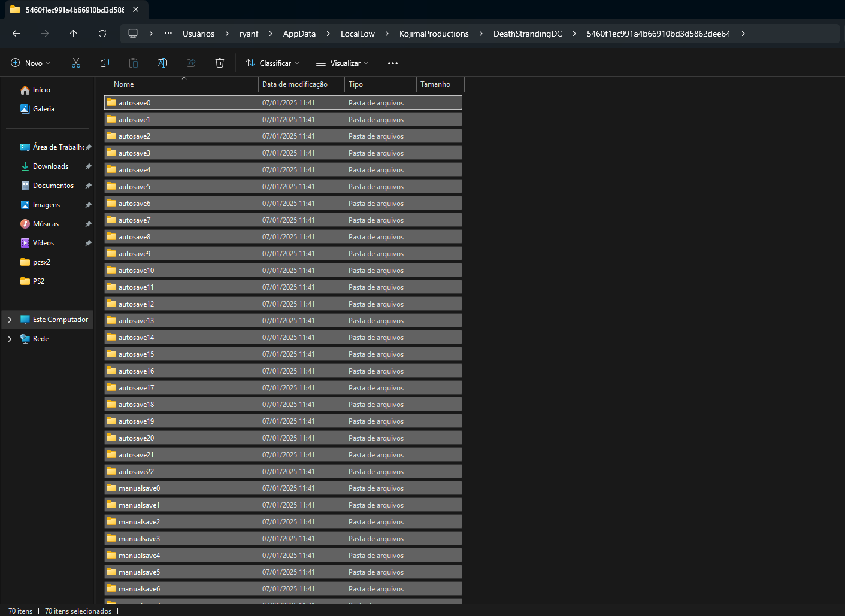Open the Início home location
This screenshot has width=845, height=616.
(x=41, y=90)
